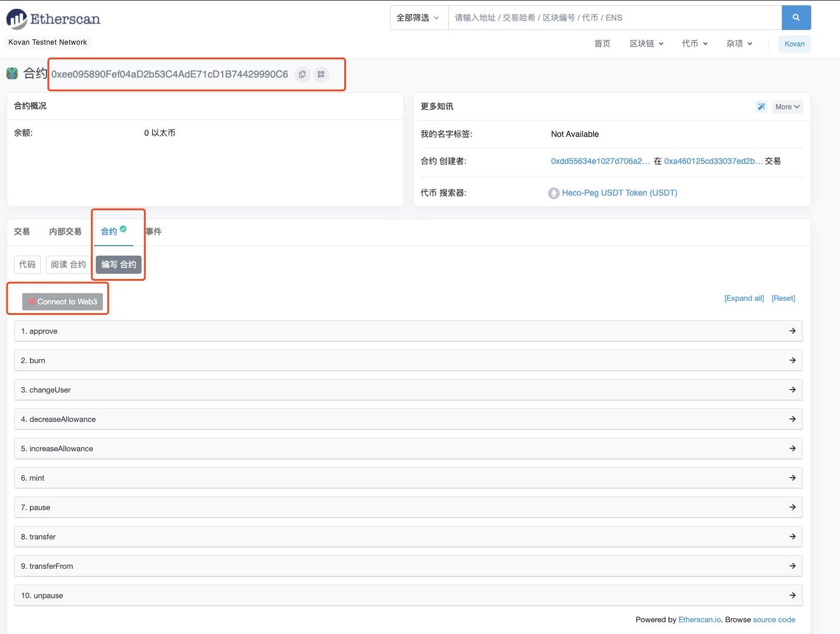
Task: Click the arrow on the unpause row
Action: point(792,595)
